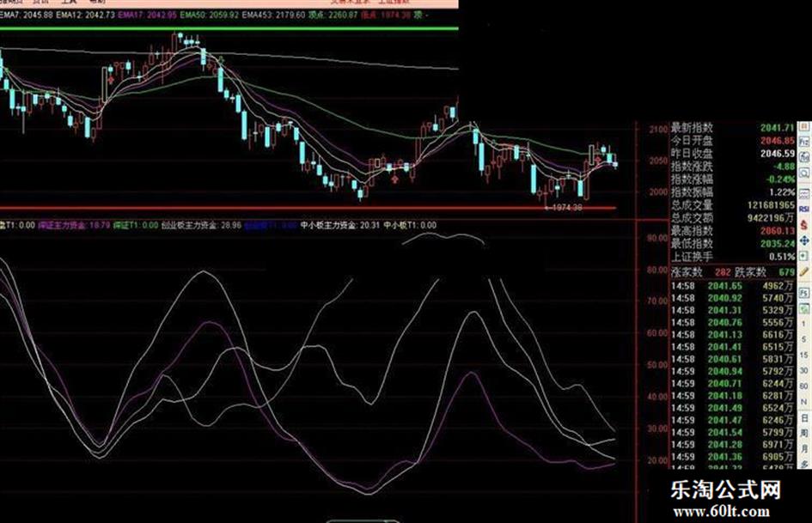Click the green plus add icon in sidebar
Screen dimensions: 812x523
click(x=804, y=256)
